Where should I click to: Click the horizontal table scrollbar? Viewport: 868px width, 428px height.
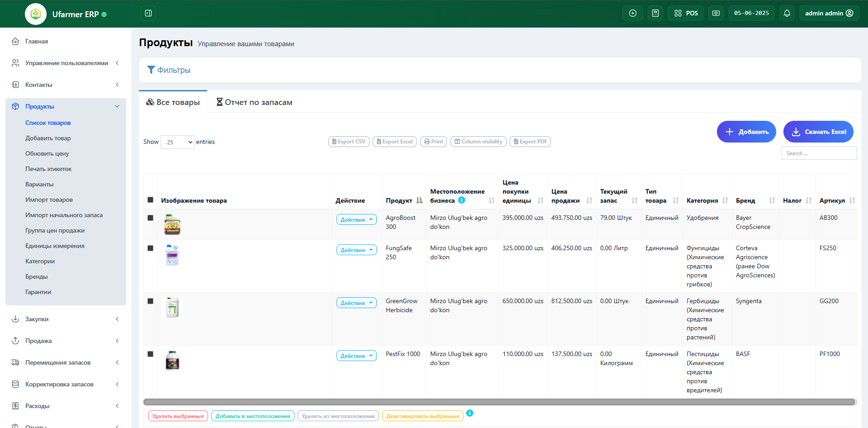pyautogui.click(x=499, y=402)
